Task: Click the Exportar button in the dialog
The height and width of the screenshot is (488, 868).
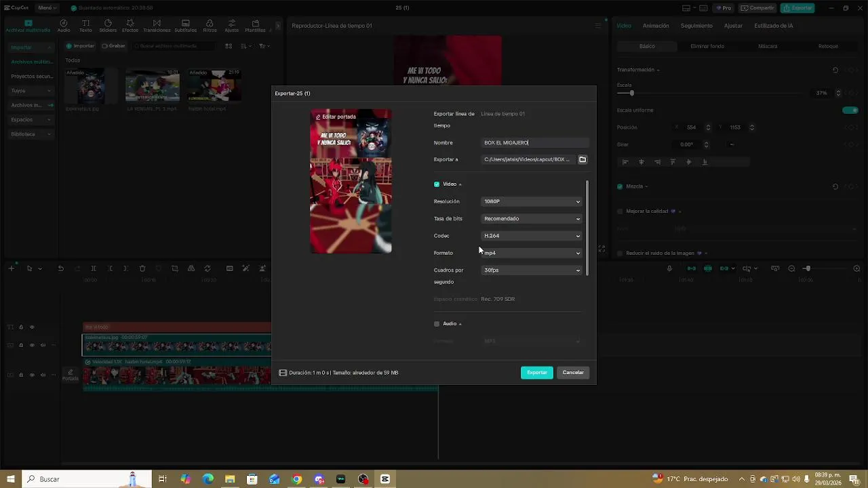Action: (x=536, y=372)
